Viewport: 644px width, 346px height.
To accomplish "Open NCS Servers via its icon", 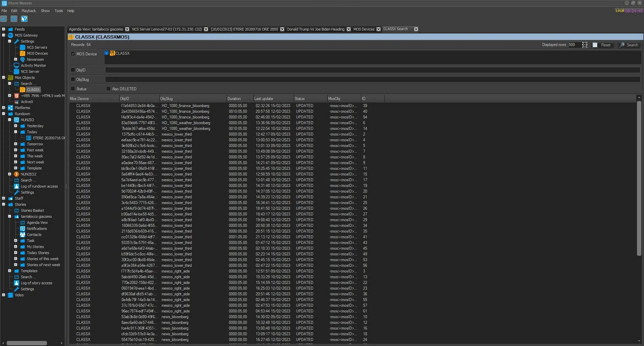I will pyautogui.click(x=22, y=47).
